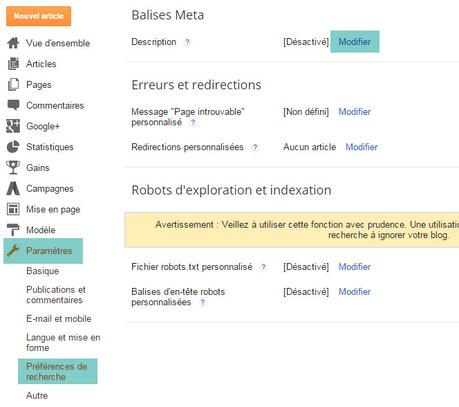
Task: Click help icon for Fichier robots.txt personnalisé
Action: coord(263,267)
